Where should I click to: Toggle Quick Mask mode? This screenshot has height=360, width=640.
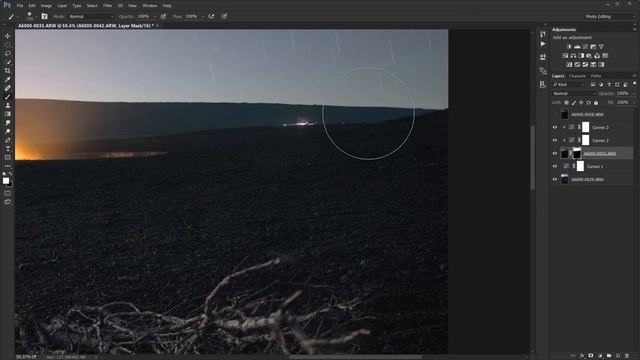[7, 193]
